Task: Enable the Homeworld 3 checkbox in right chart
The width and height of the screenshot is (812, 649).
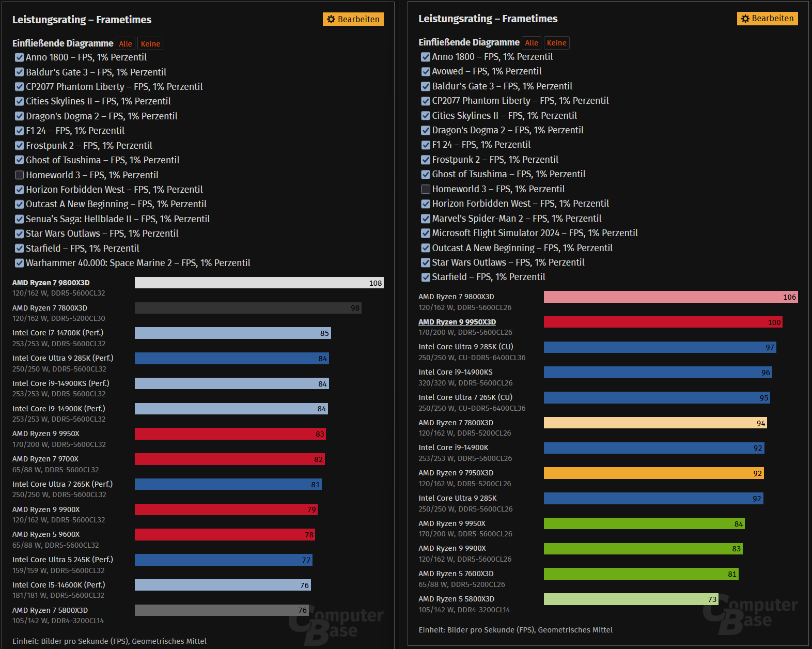Action: pos(426,189)
